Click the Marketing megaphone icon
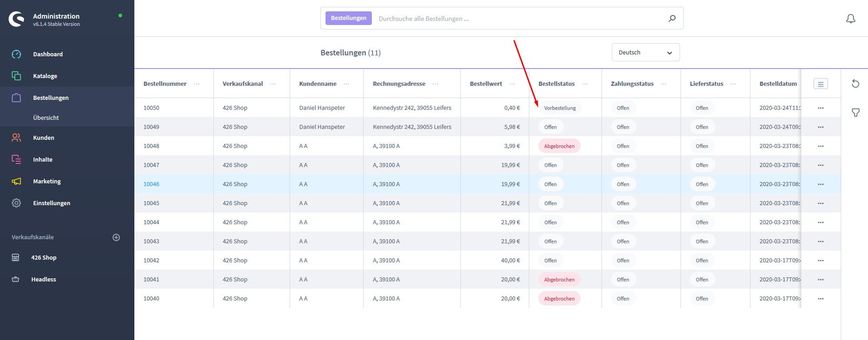Image resolution: width=868 pixels, height=340 pixels. pos(16,181)
